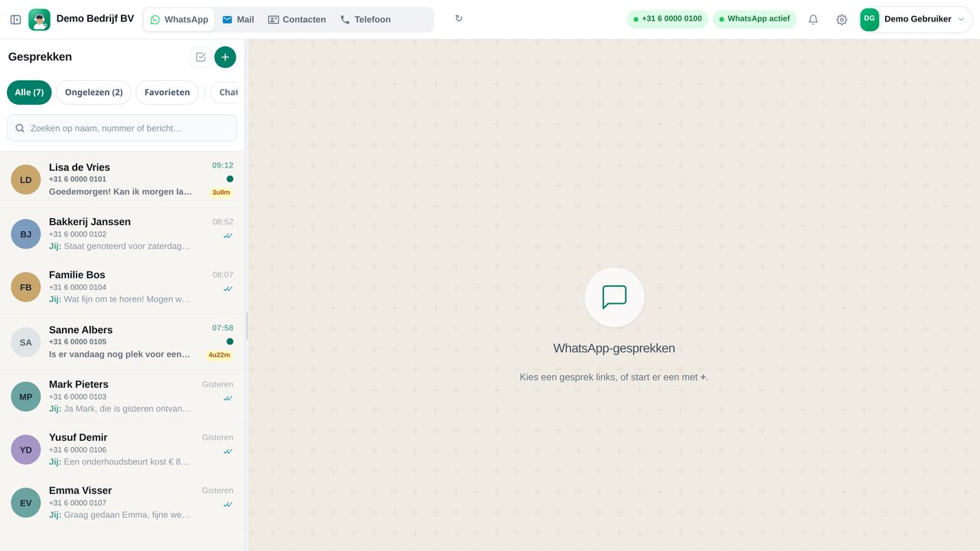Open the Contacten tab

(297, 20)
